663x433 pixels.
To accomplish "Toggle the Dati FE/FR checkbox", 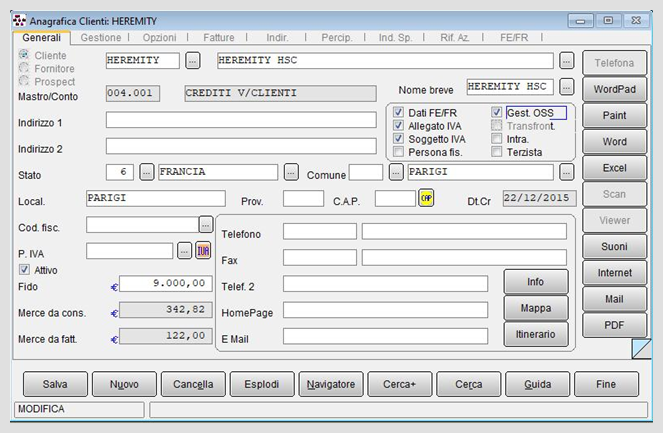I will point(398,112).
